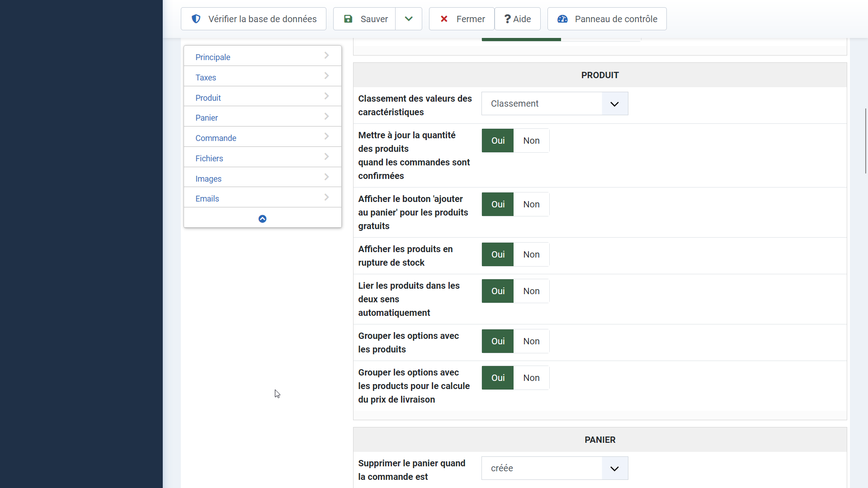Jump to Images section in sidebar
Image resolution: width=868 pixels, height=488 pixels.
(x=208, y=178)
